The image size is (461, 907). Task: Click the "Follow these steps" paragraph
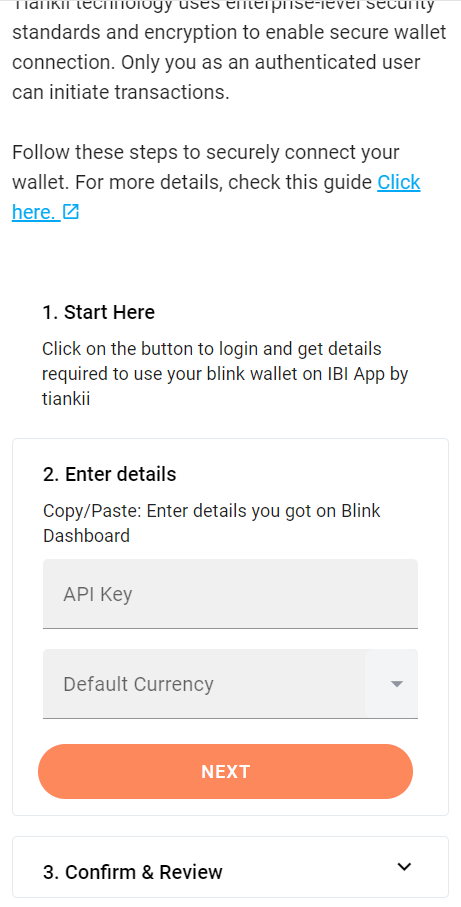pyautogui.click(x=216, y=182)
